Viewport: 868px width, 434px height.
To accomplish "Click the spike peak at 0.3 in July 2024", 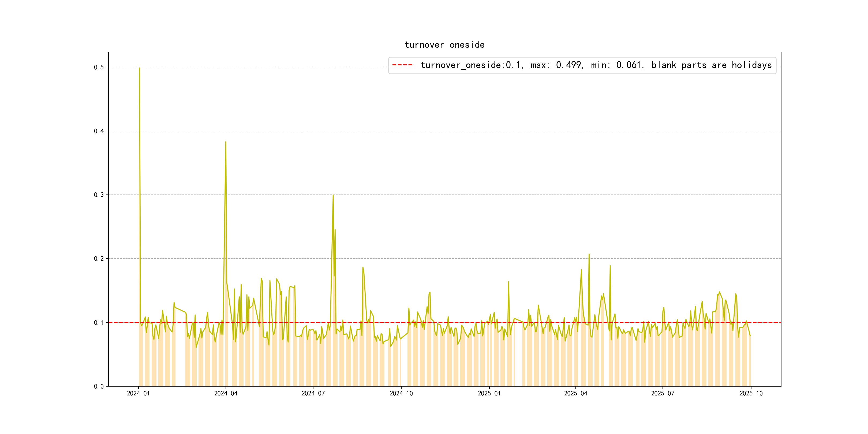I will [x=333, y=196].
